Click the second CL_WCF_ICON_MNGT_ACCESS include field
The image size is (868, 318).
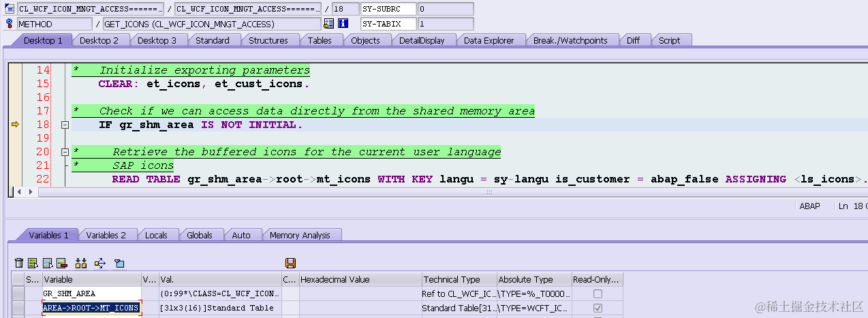tap(248, 9)
